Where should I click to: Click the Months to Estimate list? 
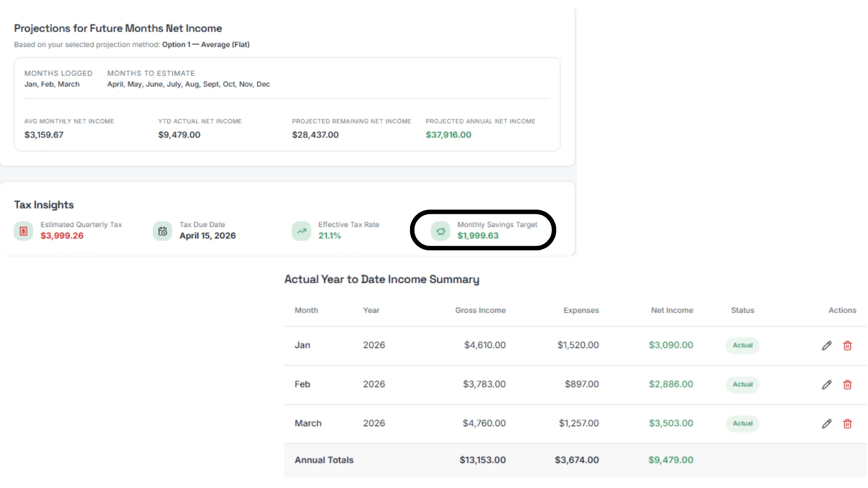(x=189, y=84)
